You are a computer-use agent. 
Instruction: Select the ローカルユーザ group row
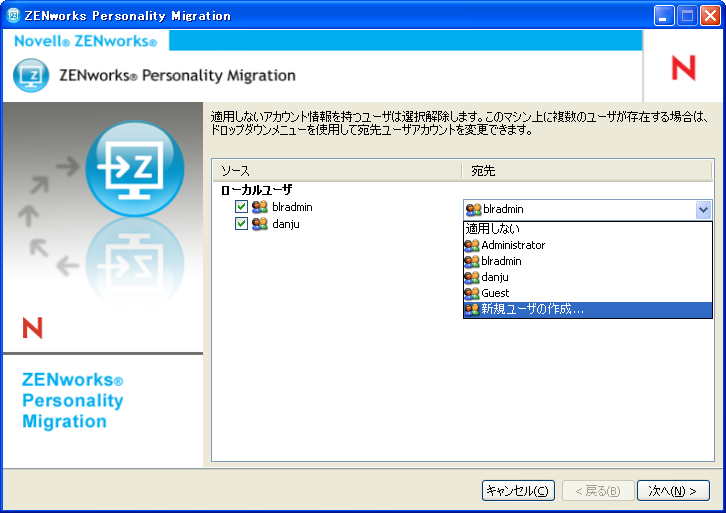click(x=257, y=190)
